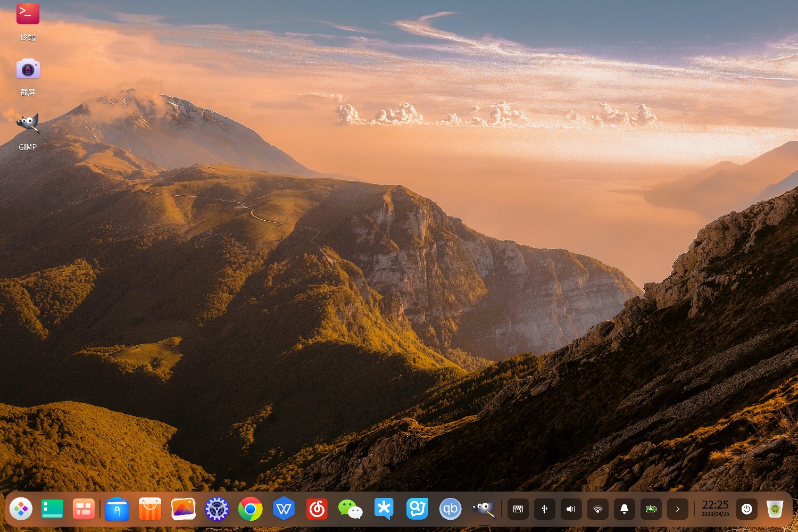Image resolution: width=798 pixels, height=532 pixels.
Task: Click the green show desktop dock icon
Action: pos(52,509)
